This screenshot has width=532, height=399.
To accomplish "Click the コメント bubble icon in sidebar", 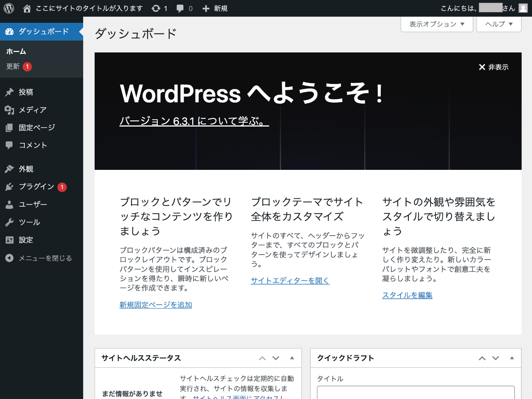I will click(x=9, y=145).
